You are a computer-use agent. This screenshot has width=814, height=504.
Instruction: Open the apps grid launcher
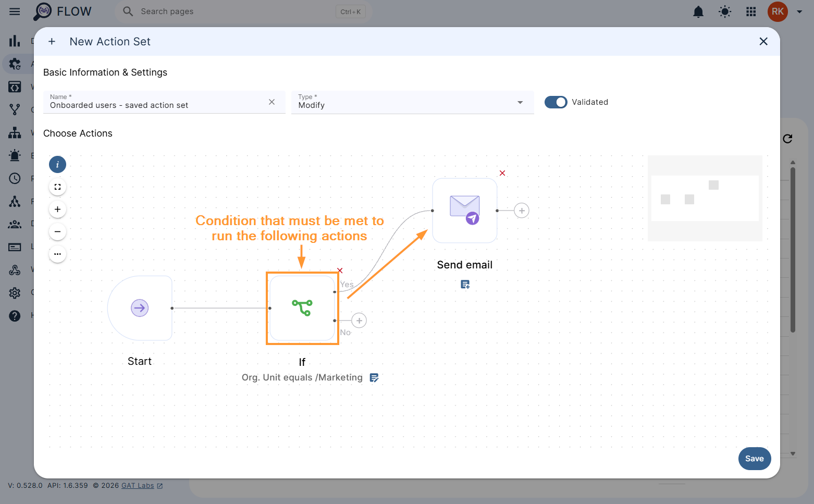click(751, 11)
